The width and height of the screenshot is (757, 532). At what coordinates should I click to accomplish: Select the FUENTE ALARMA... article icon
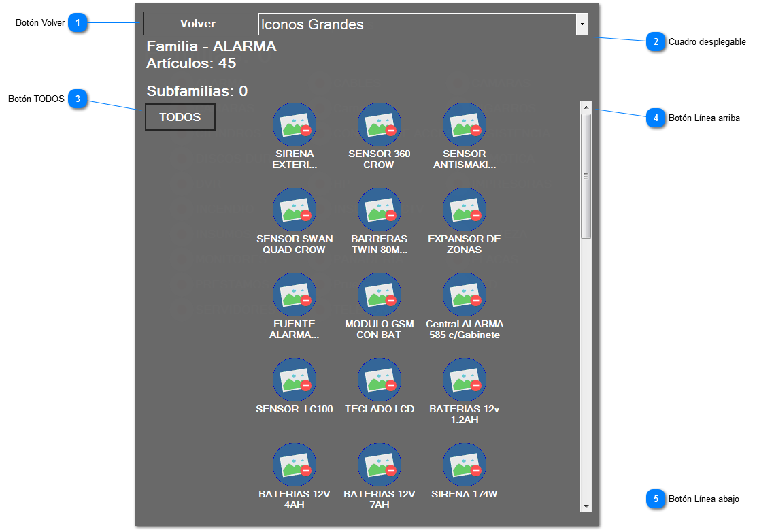(294, 295)
